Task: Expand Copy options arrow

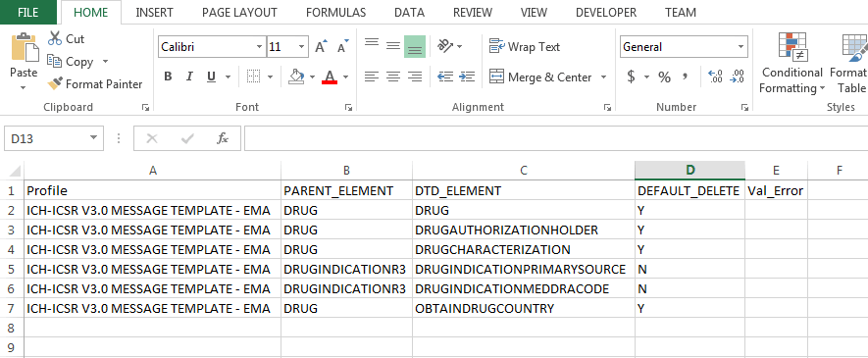Action: point(105,62)
